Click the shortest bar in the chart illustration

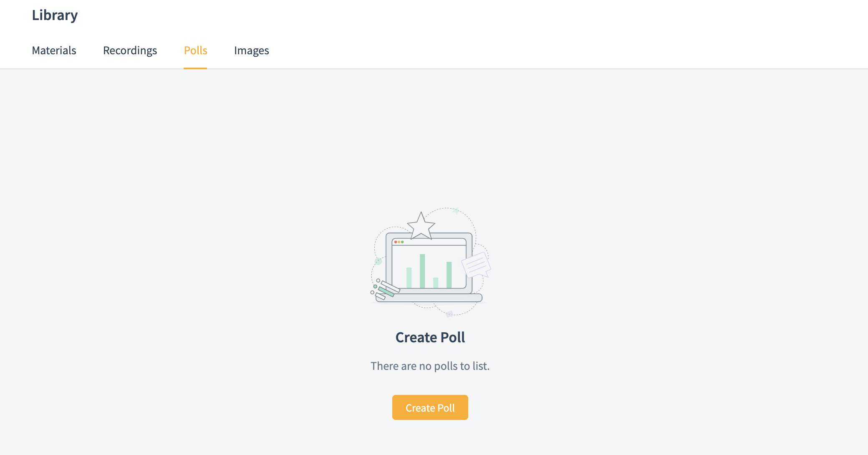click(436, 283)
